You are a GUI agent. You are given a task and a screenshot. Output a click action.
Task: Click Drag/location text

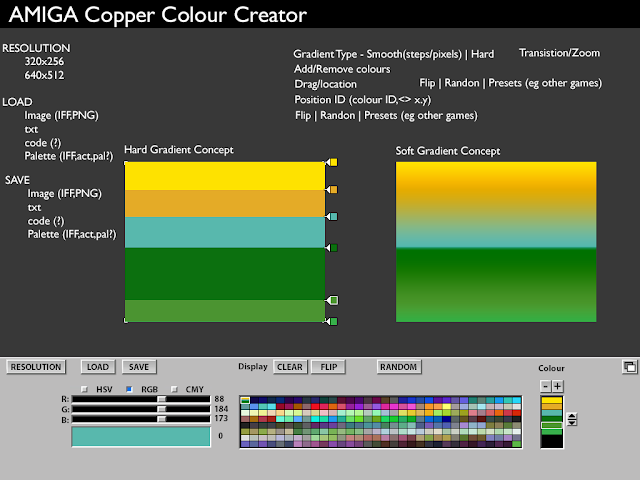325,84
